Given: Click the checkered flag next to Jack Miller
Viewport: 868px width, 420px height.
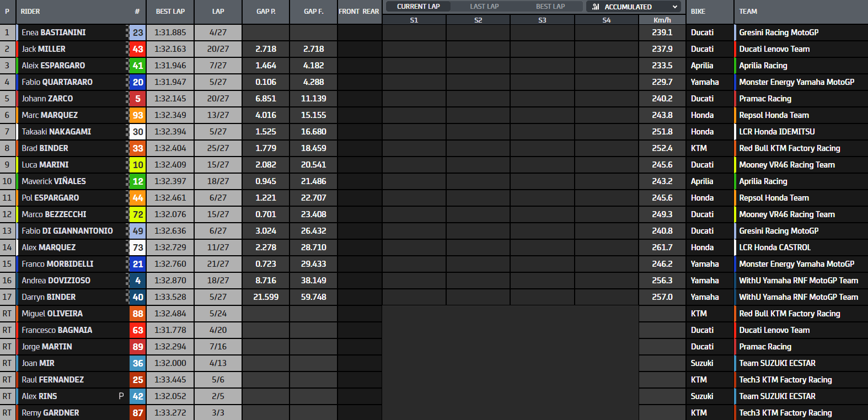Looking at the screenshot, I should [x=127, y=49].
